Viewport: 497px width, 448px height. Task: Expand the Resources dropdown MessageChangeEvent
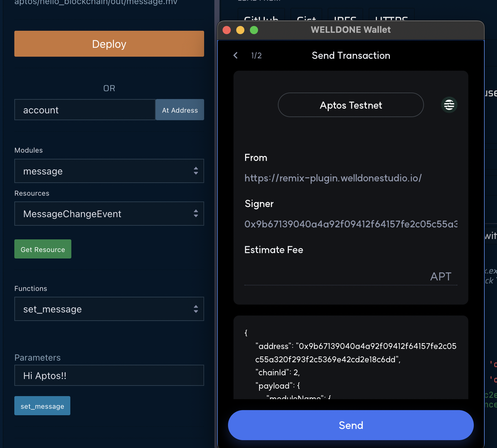pos(109,214)
